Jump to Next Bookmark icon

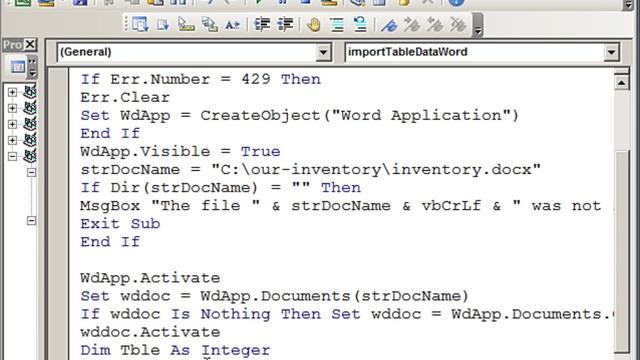pyautogui.click(x=411, y=24)
